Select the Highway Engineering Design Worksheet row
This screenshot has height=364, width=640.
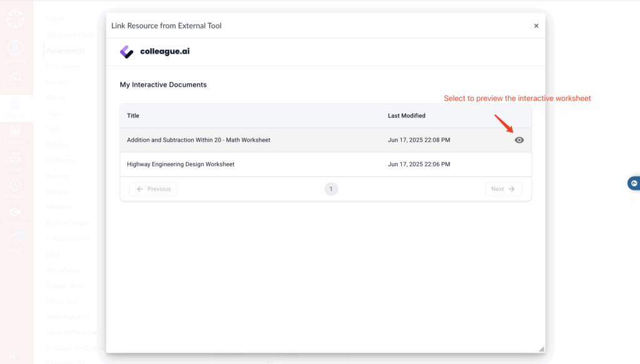pyautogui.click(x=181, y=164)
